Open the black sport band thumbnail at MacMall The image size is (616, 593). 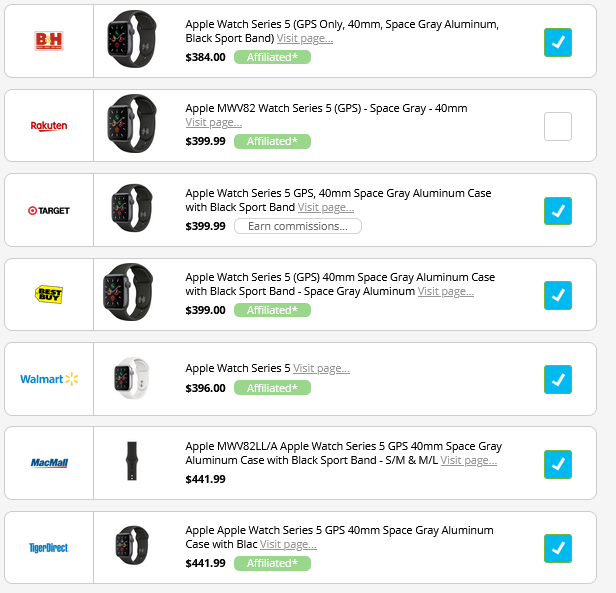click(130, 463)
